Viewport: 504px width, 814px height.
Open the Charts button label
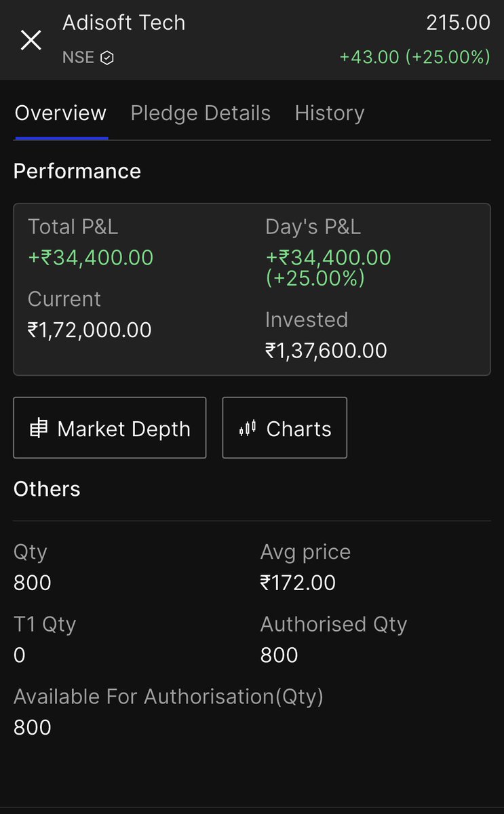click(x=299, y=429)
